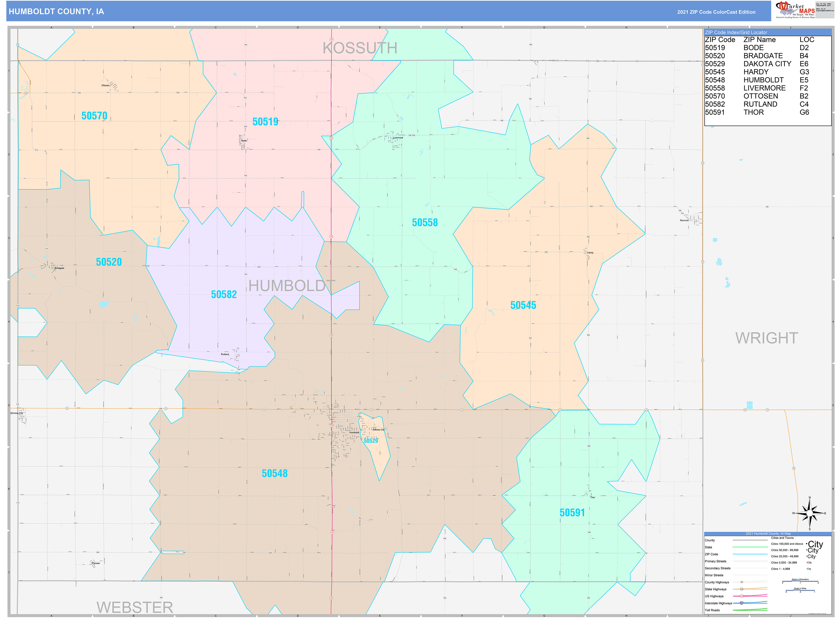840x621 pixels.
Task: Click the US Highway shield symbol in legend
Action: 742,596
